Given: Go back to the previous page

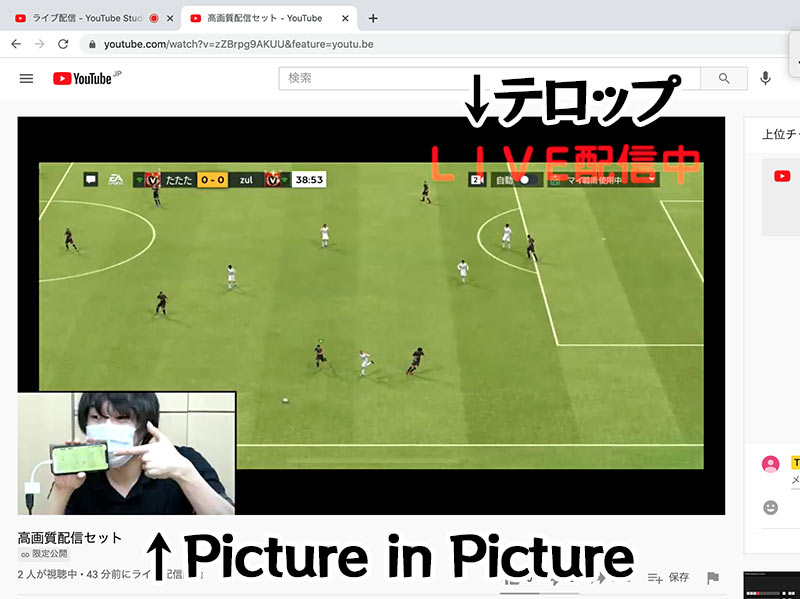Looking at the screenshot, I should click(16, 44).
